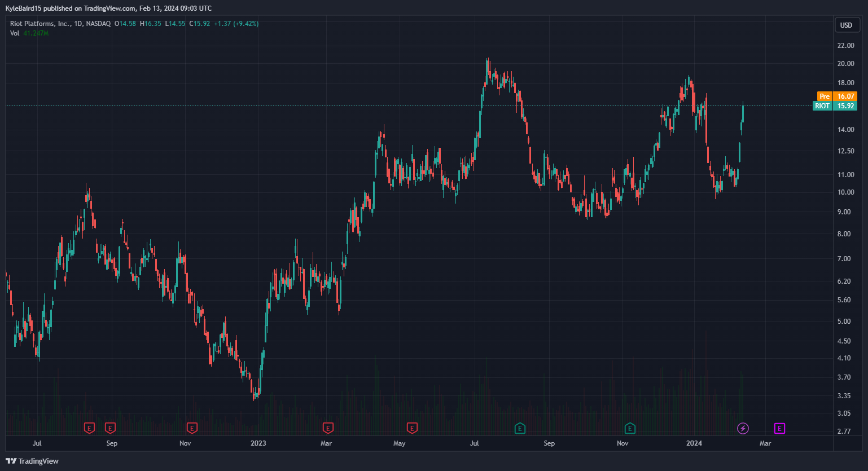Click the leftmost red earnings E marker
The image size is (868, 471).
click(x=89, y=429)
